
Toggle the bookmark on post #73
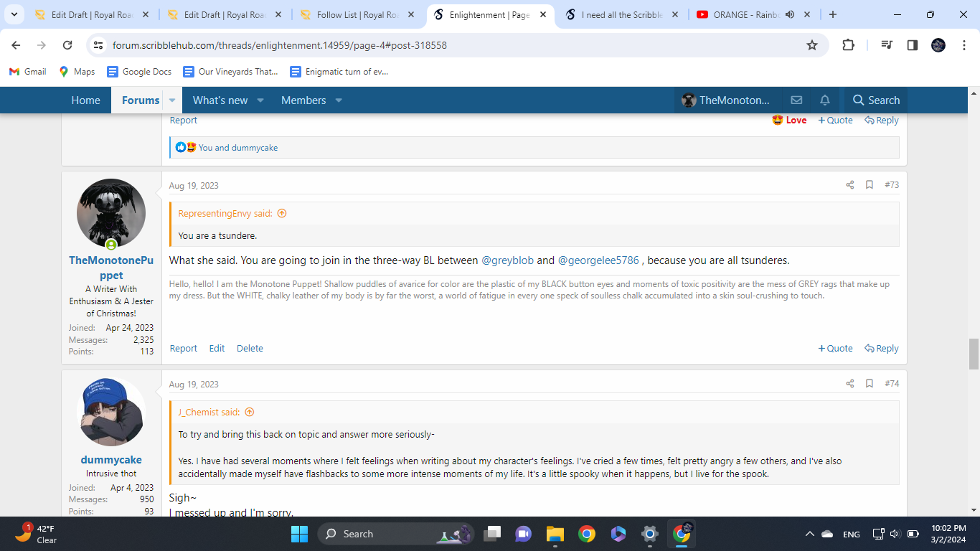pos(869,184)
